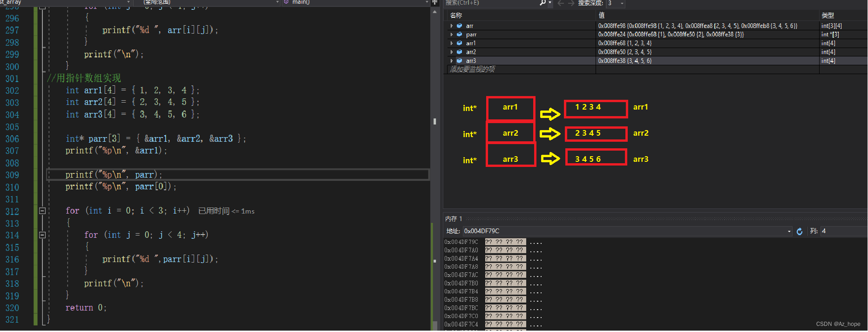Click memory row address 0x004DF7B0
The image size is (868, 332).
[461, 284]
